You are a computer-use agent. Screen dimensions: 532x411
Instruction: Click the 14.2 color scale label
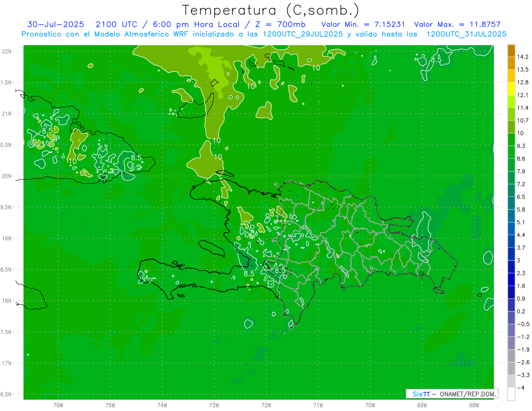(523, 57)
